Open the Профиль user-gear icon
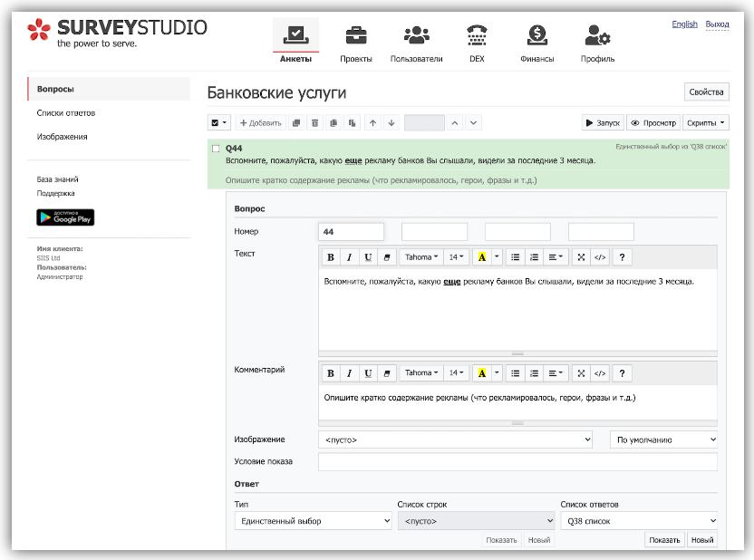The height and width of the screenshot is (560, 754). tap(597, 35)
